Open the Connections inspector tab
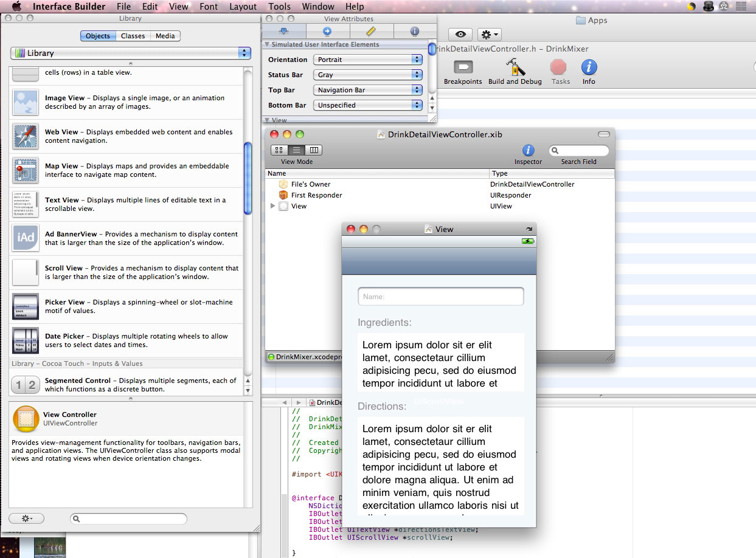 (327, 31)
